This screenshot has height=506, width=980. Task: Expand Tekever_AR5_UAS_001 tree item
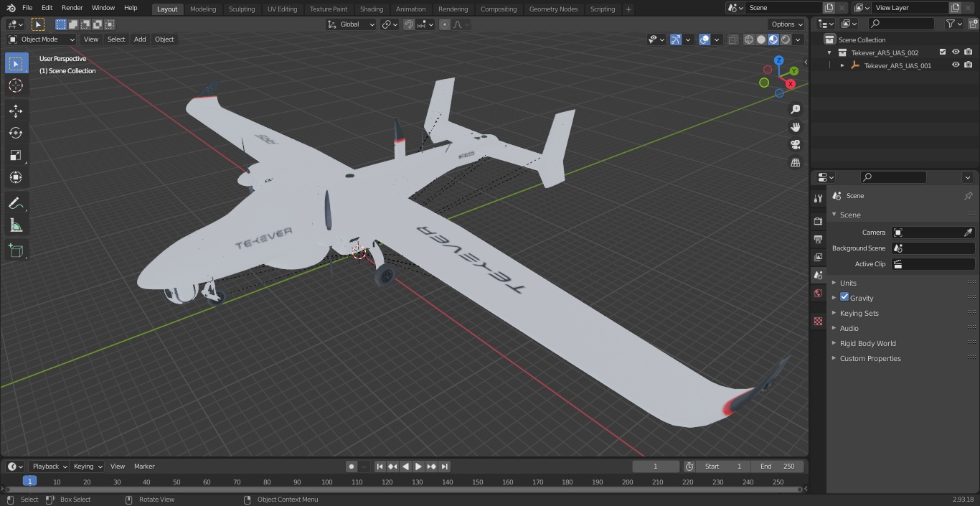point(842,65)
